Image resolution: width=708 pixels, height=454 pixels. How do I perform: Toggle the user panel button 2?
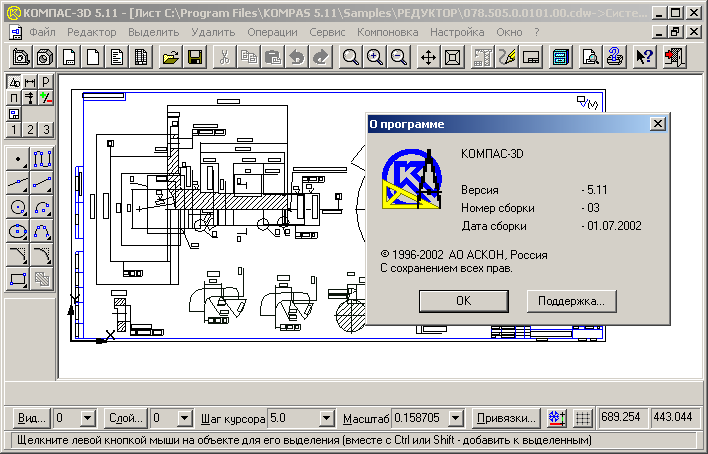click(x=30, y=130)
